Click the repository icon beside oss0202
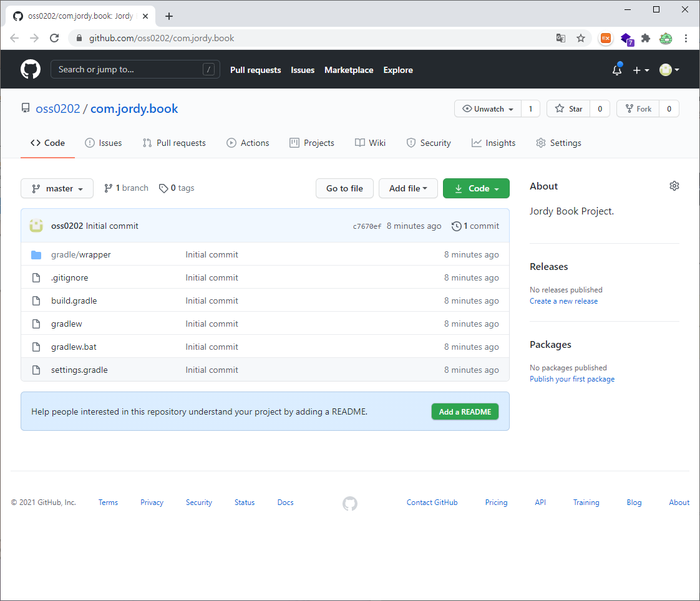 [26, 108]
